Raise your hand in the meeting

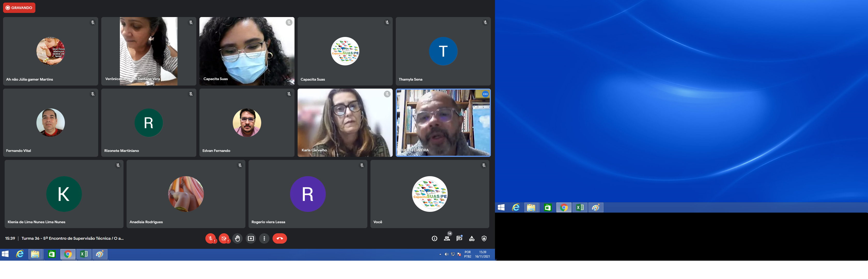pos(238,238)
